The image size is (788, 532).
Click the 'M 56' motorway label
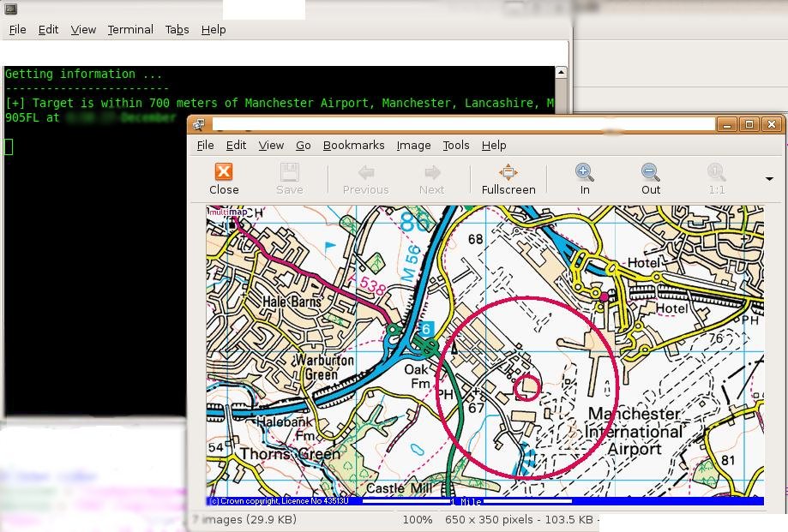pos(411,264)
